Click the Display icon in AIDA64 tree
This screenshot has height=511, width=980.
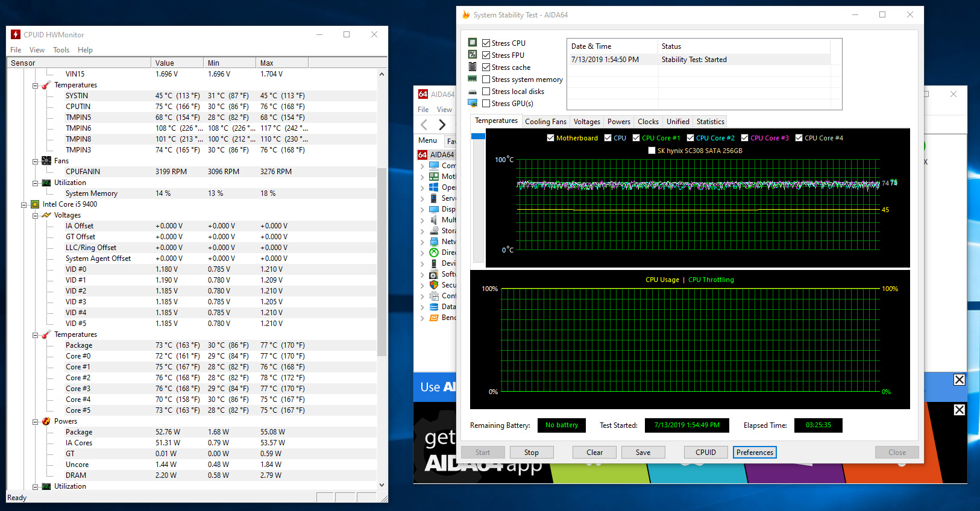[x=434, y=209]
